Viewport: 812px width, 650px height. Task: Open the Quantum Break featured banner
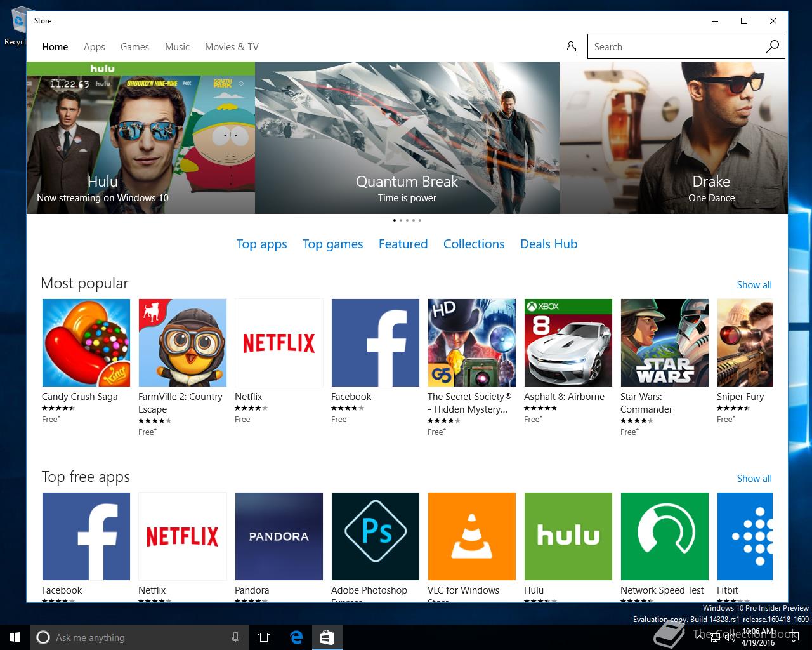click(x=407, y=138)
